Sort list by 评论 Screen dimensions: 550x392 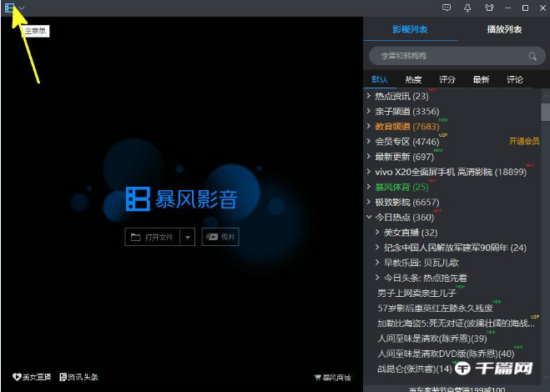coord(515,79)
